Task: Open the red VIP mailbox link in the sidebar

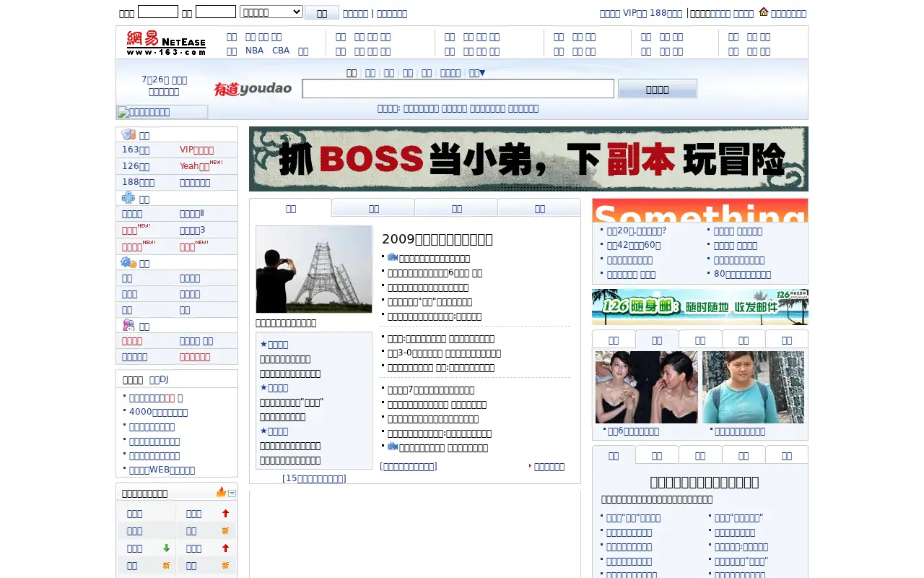Action: pyautogui.click(x=196, y=150)
